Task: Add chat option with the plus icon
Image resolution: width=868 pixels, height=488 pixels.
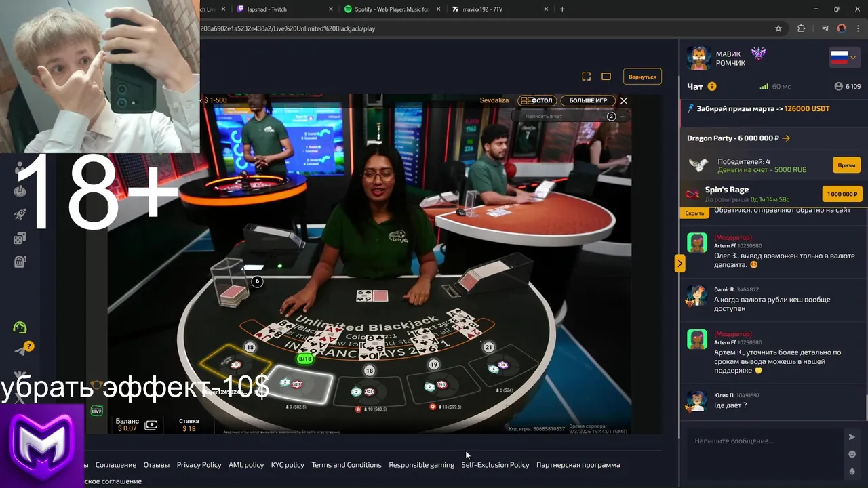Action: coord(623,117)
